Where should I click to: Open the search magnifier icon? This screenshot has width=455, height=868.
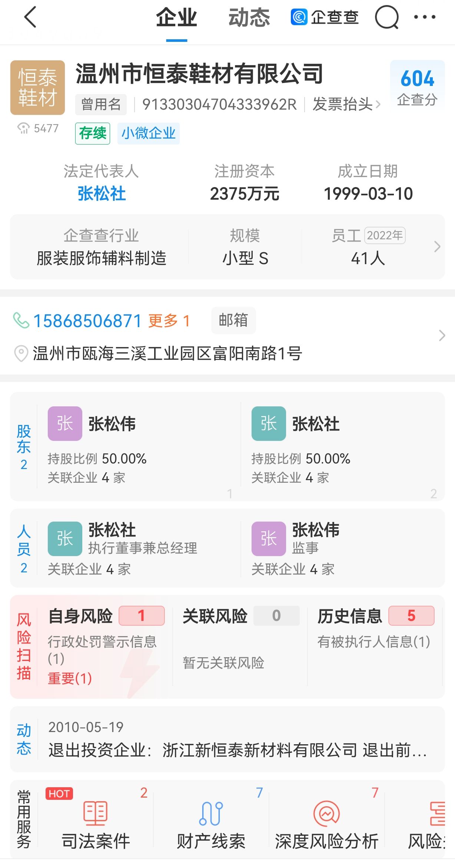[x=386, y=17]
